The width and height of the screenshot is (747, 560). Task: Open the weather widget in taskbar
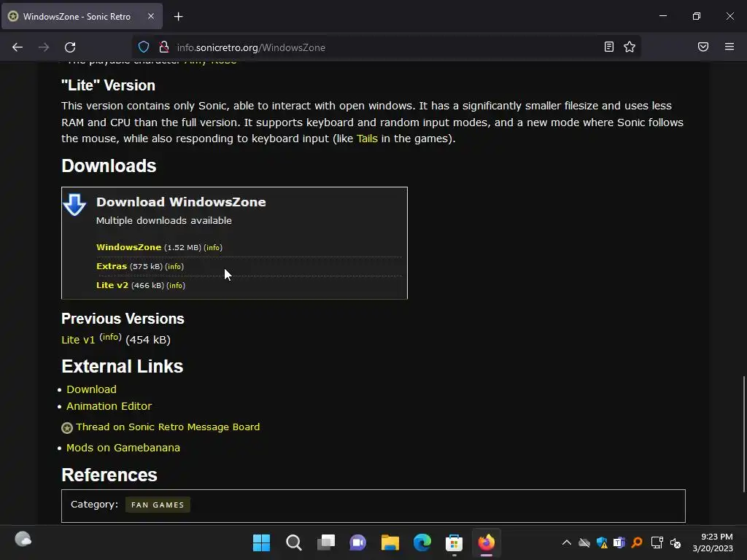pos(23,540)
